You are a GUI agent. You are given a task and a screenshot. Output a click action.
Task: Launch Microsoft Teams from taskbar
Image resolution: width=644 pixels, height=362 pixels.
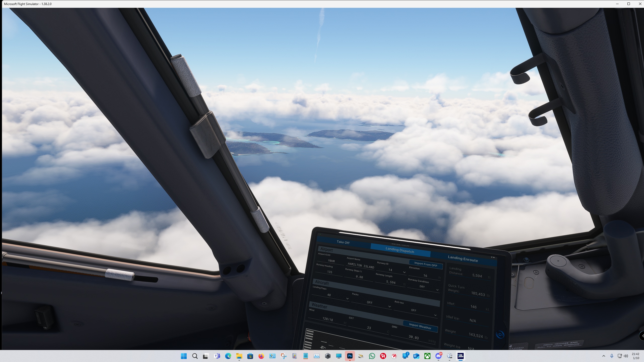pyautogui.click(x=217, y=356)
